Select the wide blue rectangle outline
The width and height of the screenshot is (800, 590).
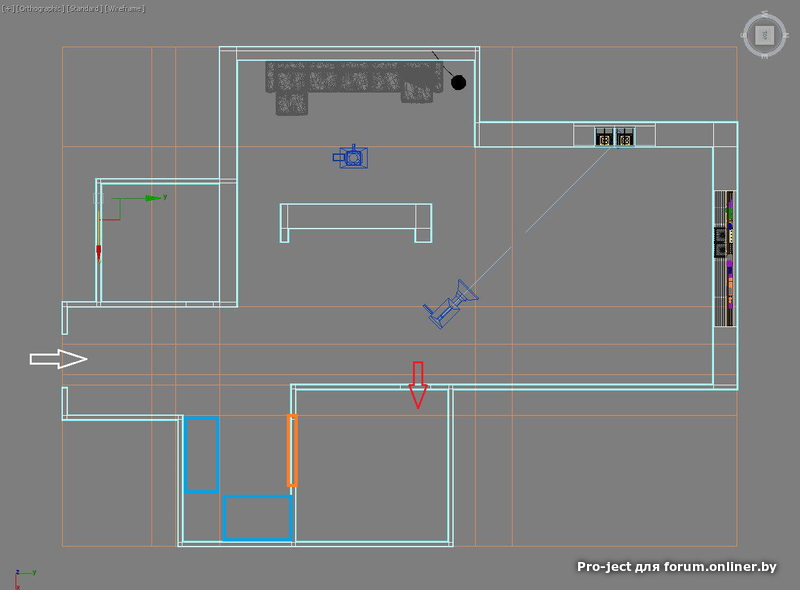(x=257, y=518)
